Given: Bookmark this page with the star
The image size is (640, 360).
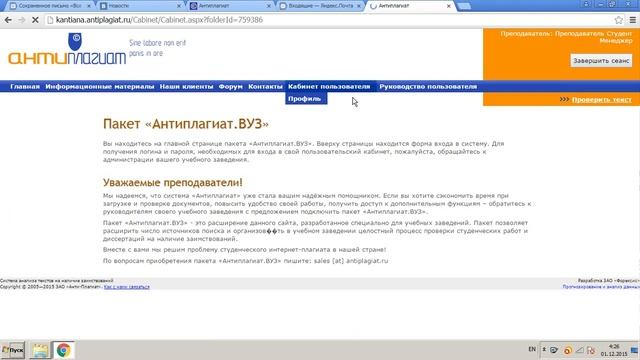Looking at the screenshot, I should pyautogui.click(x=619, y=20).
